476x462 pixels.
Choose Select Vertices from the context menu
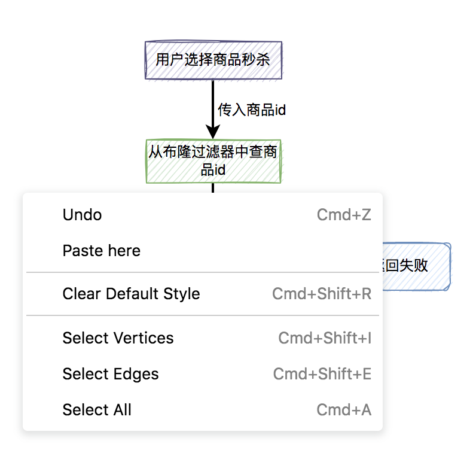(118, 338)
